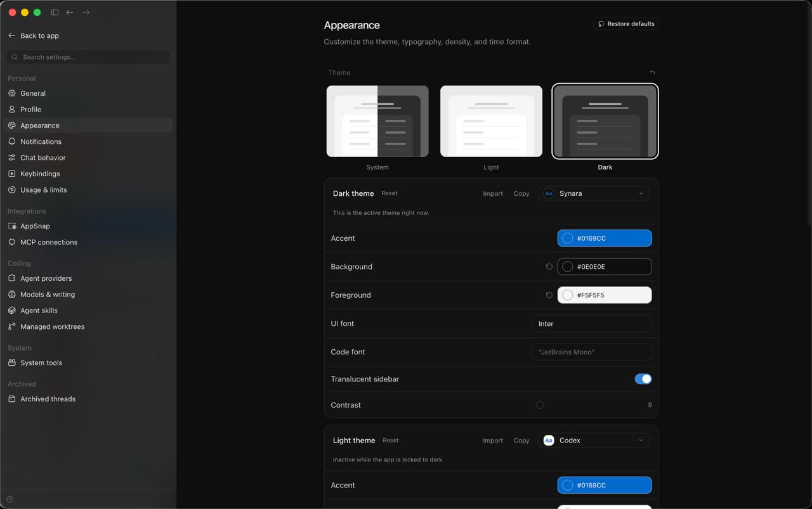Click the gear icon beside General
This screenshot has height=509, width=812.
(12, 93)
